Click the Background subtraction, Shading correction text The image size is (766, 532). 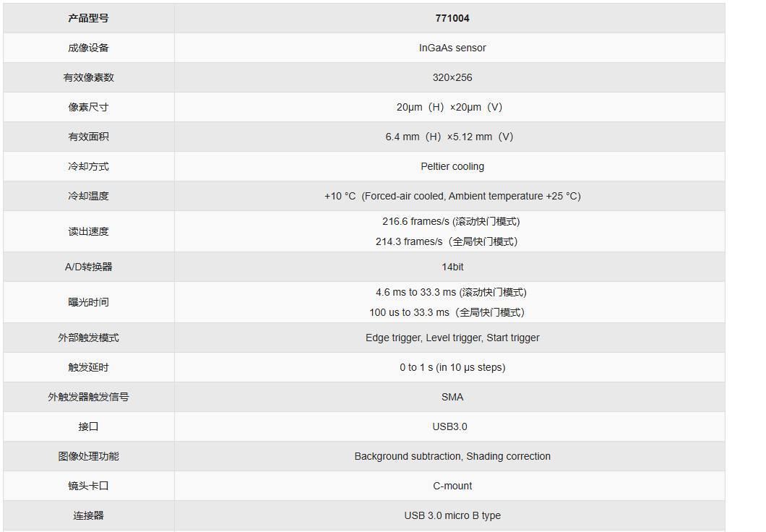pos(452,456)
